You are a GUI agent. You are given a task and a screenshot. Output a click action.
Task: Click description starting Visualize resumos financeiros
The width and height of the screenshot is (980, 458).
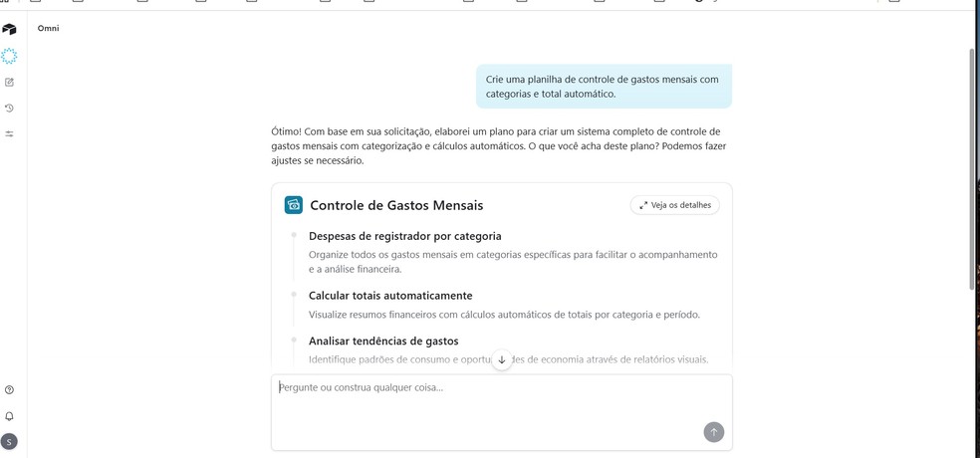(504, 315)
